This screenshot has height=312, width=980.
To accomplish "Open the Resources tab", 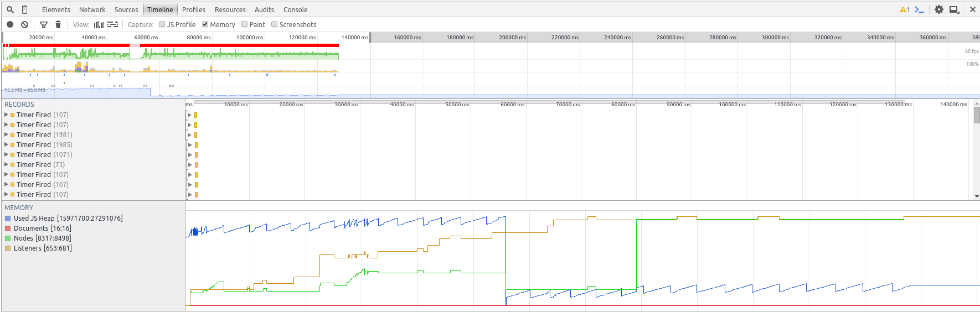I will tap(230, 9).
